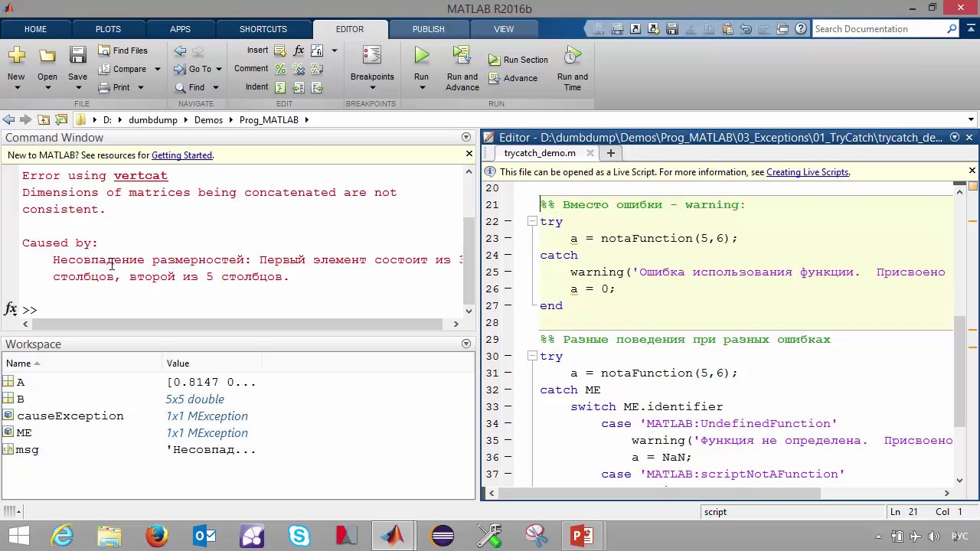Expand the Compare dropdown arrow
Image resolution: width=980 pixels, height=551 pixels.
(158, 69)
